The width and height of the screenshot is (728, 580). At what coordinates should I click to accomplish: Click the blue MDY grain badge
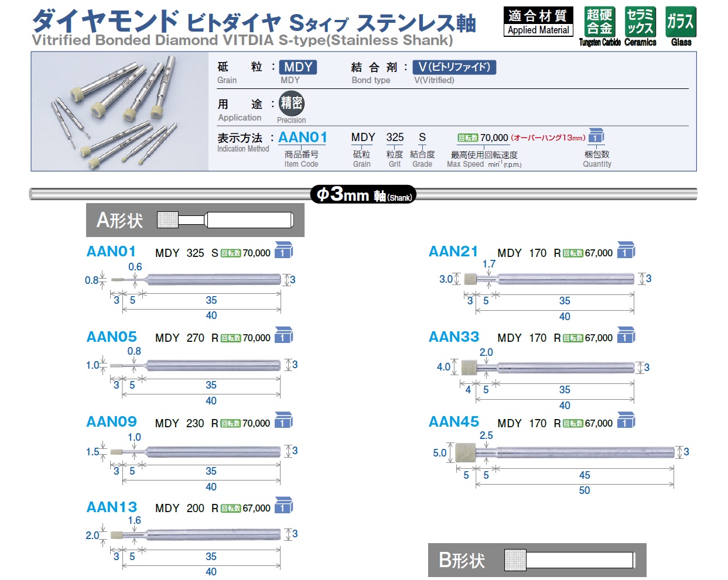point(298,67)
